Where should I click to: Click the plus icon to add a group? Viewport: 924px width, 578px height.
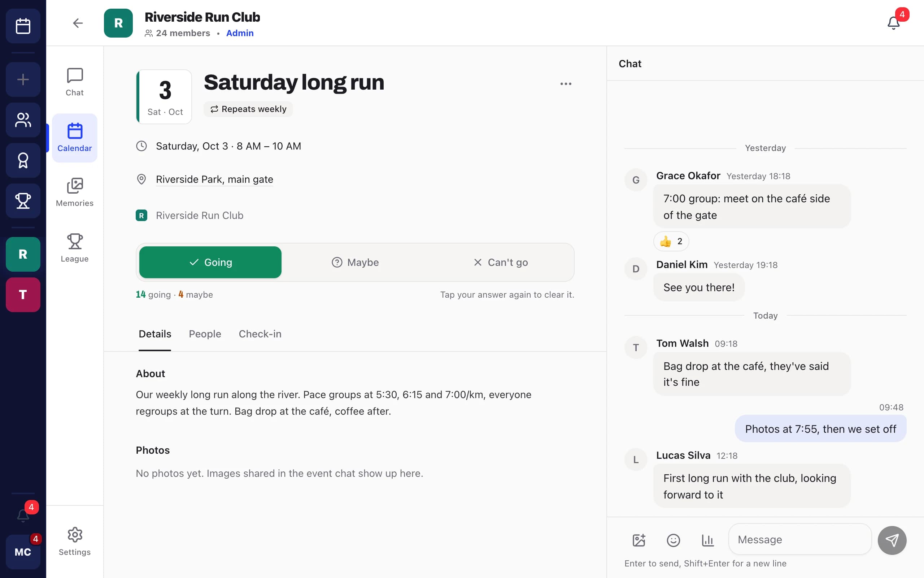(23, 79)
